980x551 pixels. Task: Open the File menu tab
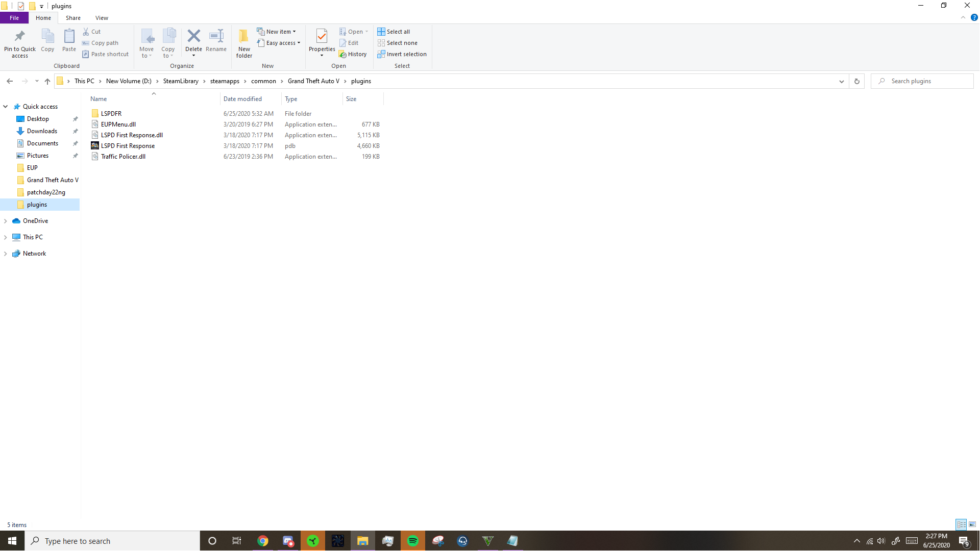point(14,18)
